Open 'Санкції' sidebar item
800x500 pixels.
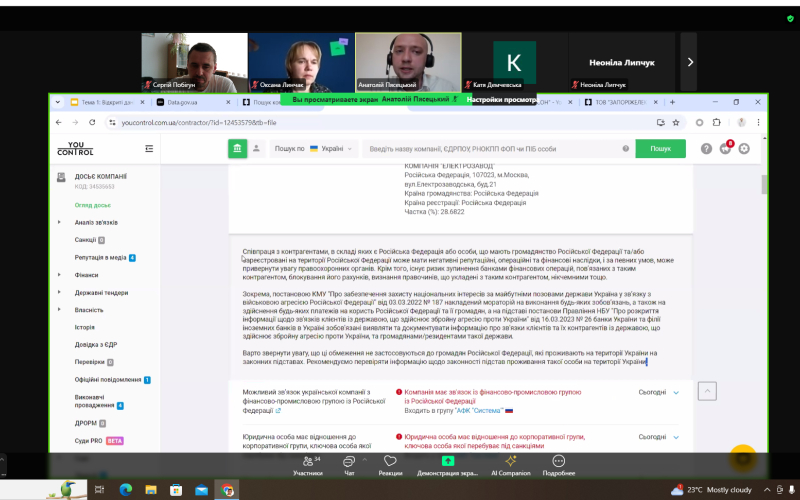pos(89,240)
